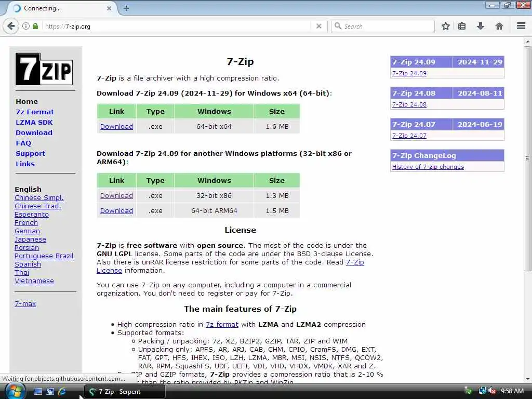Download the 64-bit ARM64 .exe installer

coord(116,211)
